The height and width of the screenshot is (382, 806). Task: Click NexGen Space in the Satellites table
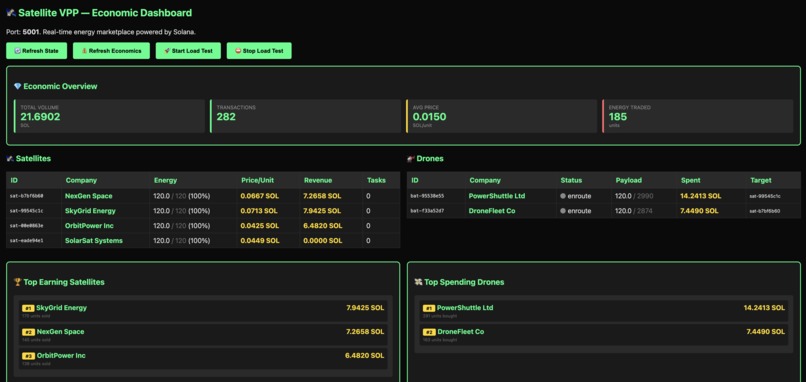point(88,196)
